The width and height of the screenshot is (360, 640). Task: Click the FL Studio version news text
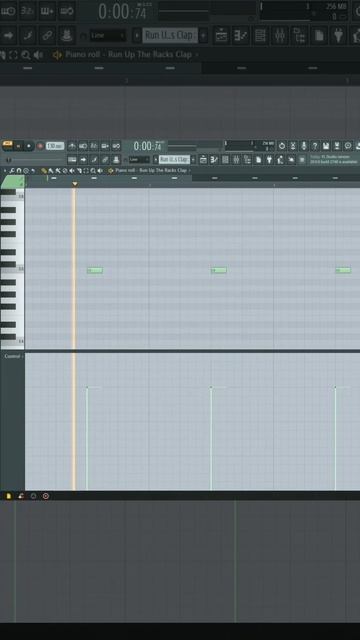click(x=334, y=160)
